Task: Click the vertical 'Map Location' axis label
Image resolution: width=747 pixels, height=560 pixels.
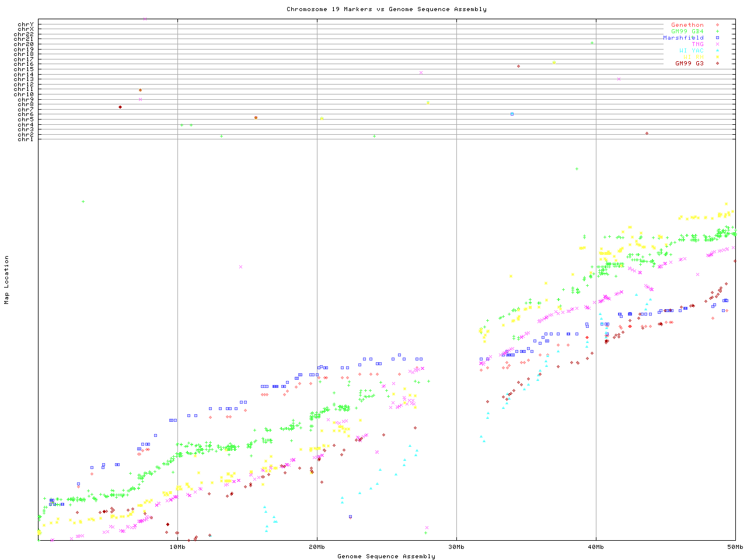Action: coord(7,280)
